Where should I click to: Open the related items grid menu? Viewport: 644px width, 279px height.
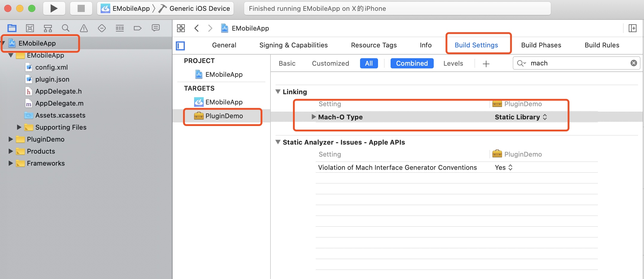pyautogui.click(x=181, y=28)
